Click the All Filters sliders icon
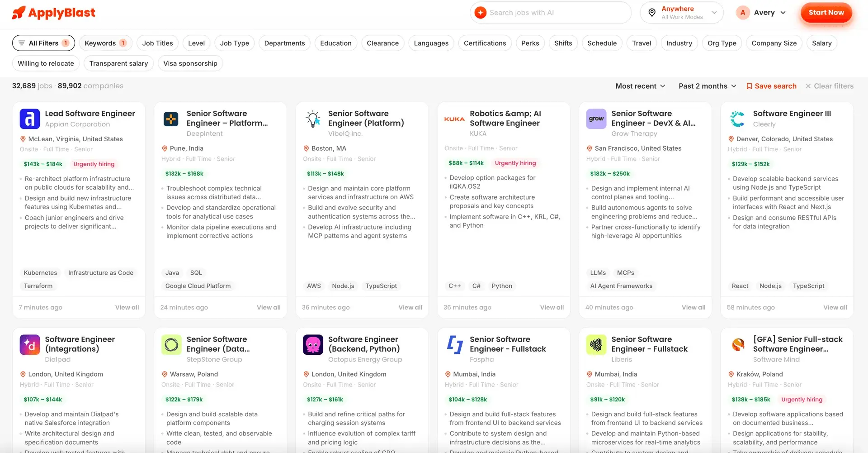The width and height of the screenshot is (868, 453). [x=22, y=43]
